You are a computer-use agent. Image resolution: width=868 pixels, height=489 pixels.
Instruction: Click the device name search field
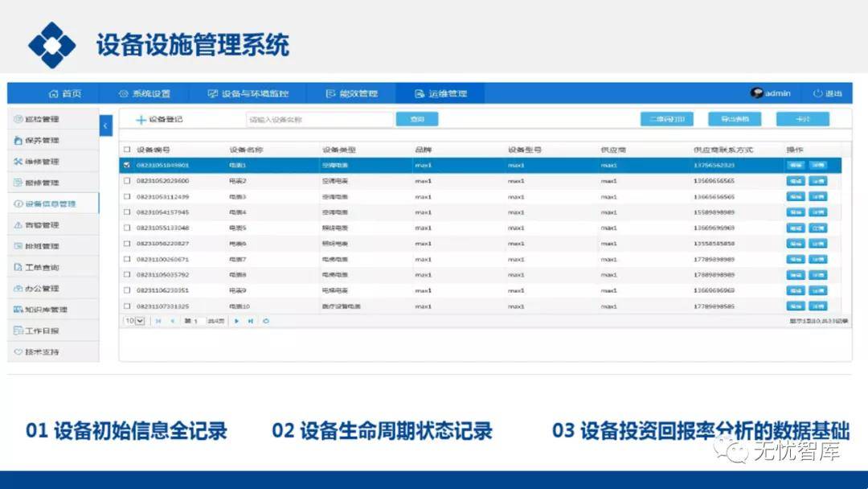[319, 119]
